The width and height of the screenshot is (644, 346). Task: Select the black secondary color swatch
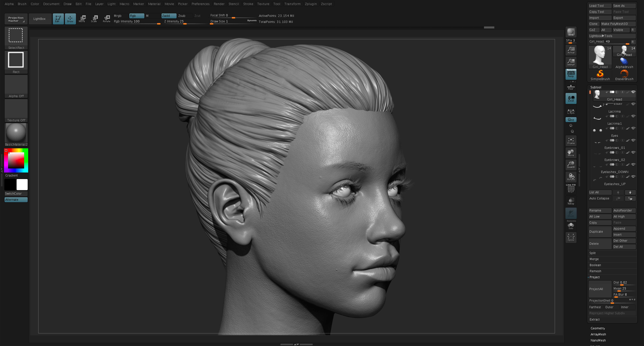tap(10, 185)
